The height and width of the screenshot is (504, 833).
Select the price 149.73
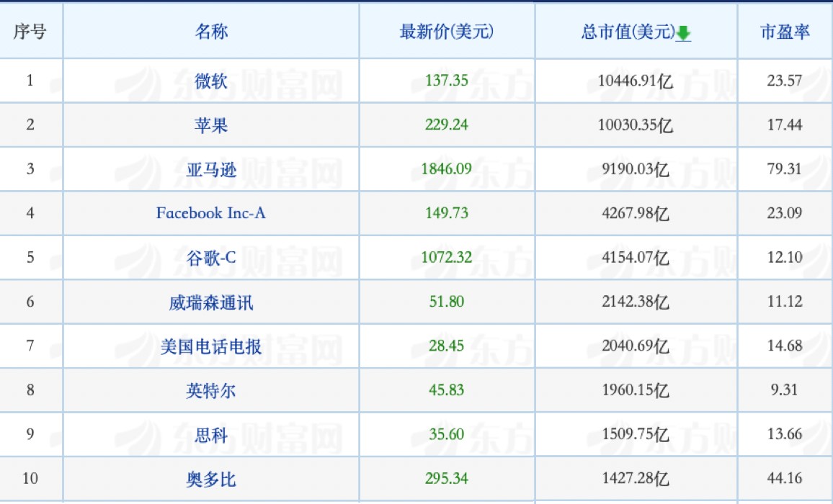point(446,213)
